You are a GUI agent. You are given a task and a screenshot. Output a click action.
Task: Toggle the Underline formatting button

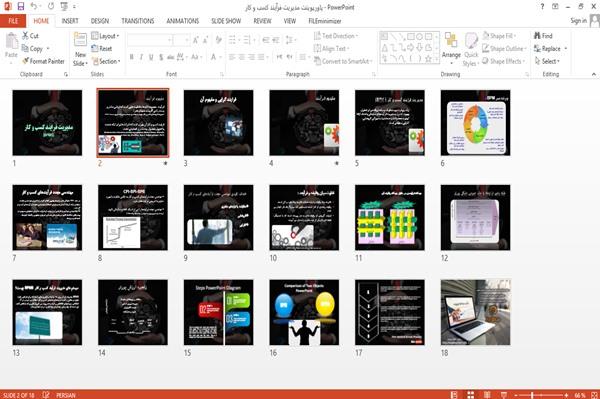coord(151,57)
